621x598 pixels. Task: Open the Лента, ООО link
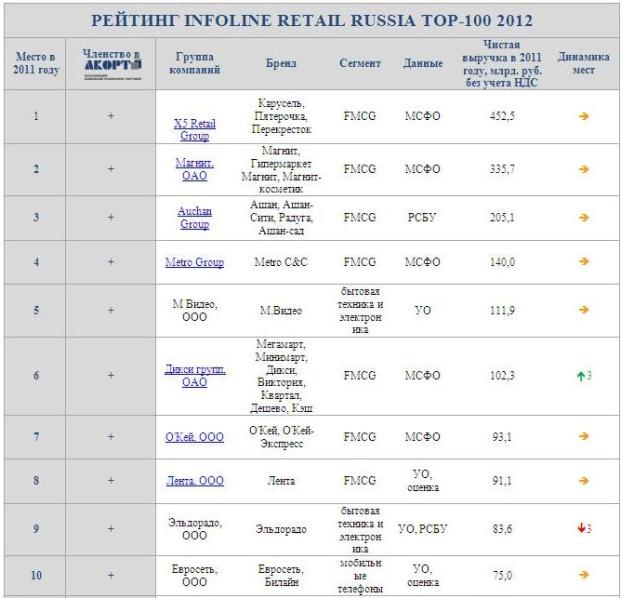195,481
